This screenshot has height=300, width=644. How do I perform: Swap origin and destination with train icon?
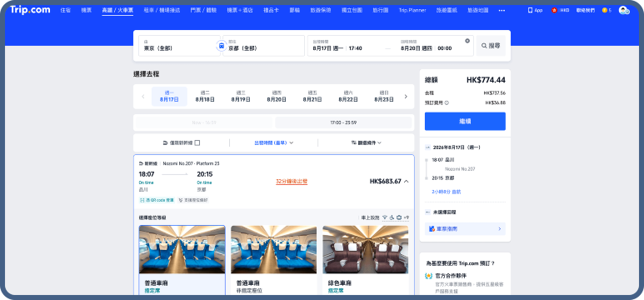[x=222, y=46]
